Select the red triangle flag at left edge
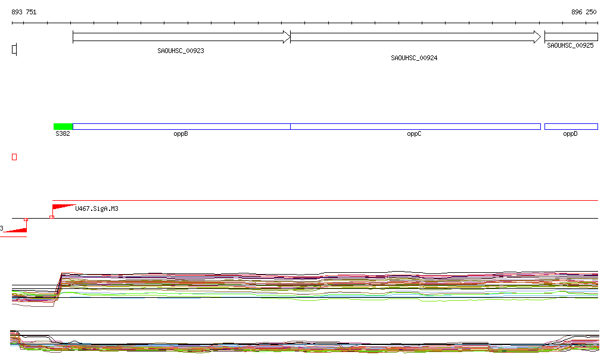This screenshot has width=610, height=364. 18,229
